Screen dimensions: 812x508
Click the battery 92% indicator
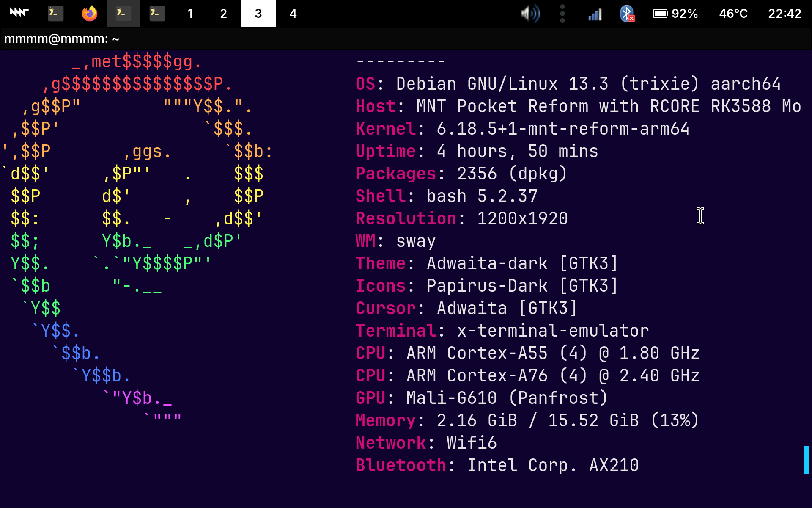pyautogui.click(x=675, y=14)
